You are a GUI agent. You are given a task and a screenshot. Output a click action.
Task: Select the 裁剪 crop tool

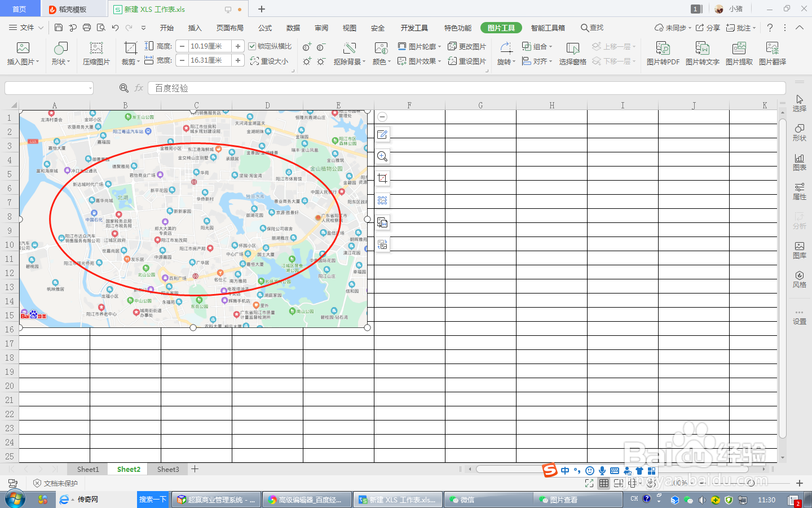click(130, 54)
